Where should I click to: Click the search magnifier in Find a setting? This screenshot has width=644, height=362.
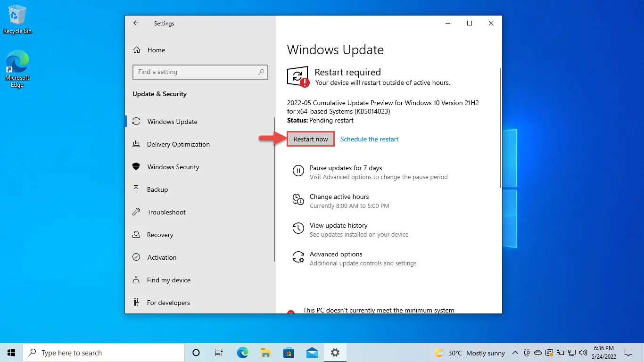(x=261, y=72)
